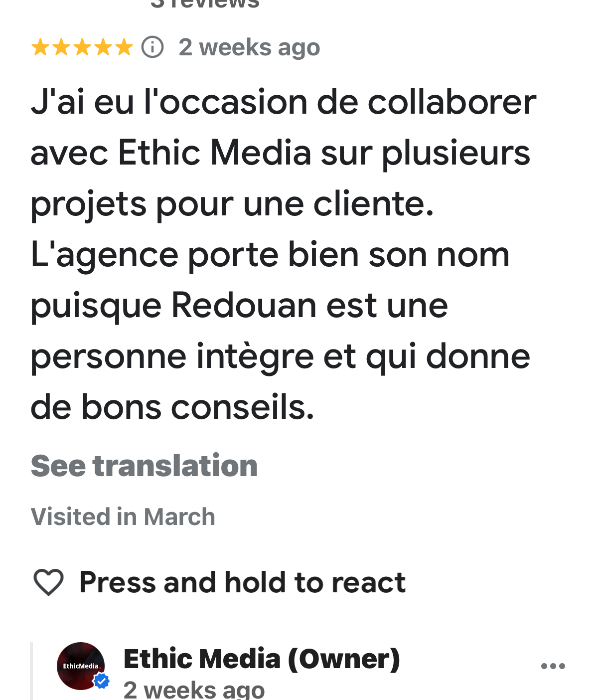The height and width of the screenshot is (700, 601).
Task: Click the second yellow rating star
Action: (x=61, y=48)
